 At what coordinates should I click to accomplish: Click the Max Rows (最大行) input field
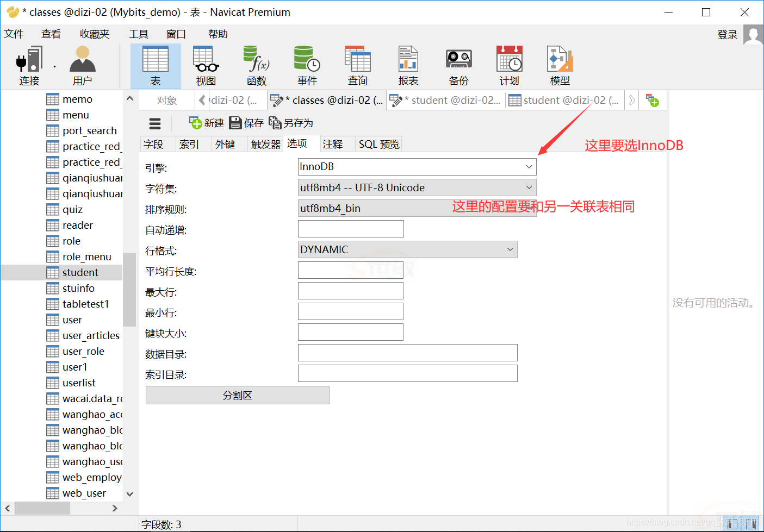click(x=351, y=291)
